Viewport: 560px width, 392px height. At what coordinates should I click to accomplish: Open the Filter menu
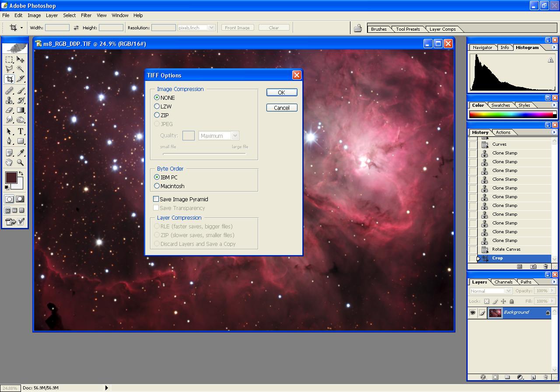(86, 15)
